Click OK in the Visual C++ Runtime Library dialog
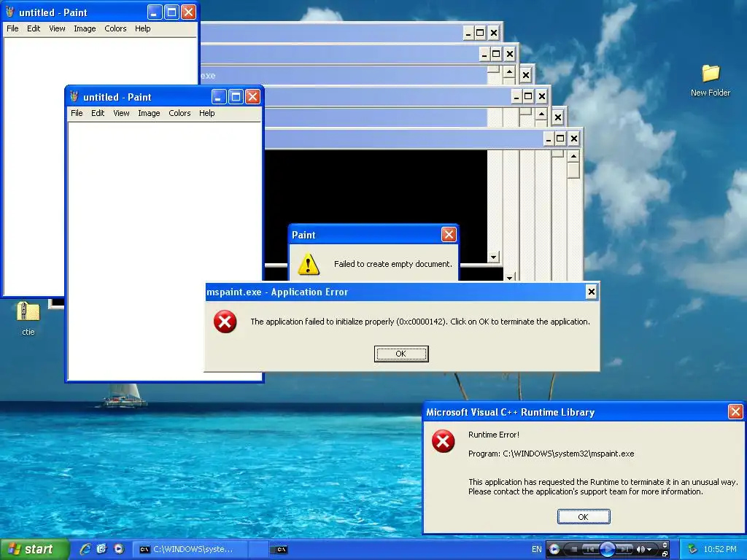The image size is (747, 560). coord(583,517)
